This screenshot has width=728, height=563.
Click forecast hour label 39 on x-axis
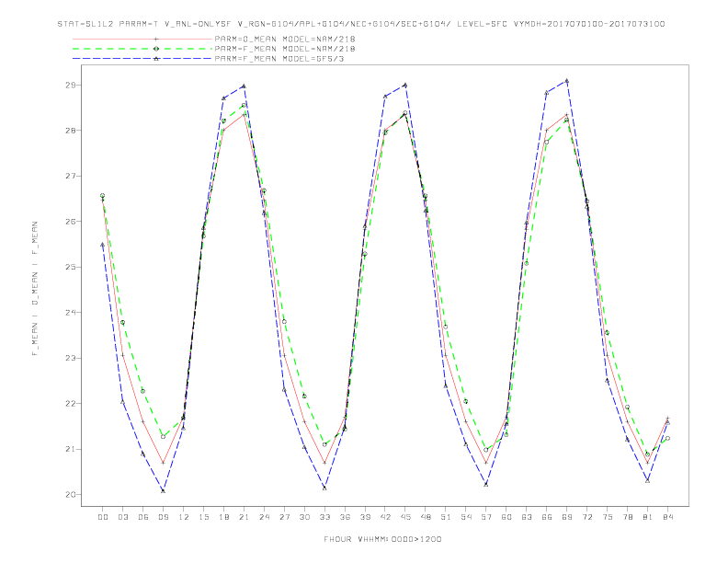click(x=365, y=517)
